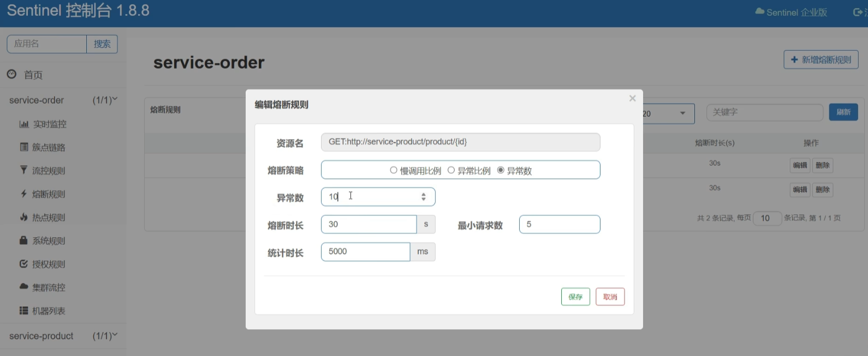Click the 资源名 field in the dialog
Image resolution: width=868 pixels, height=356 pixels.
[x=460, y=142]
